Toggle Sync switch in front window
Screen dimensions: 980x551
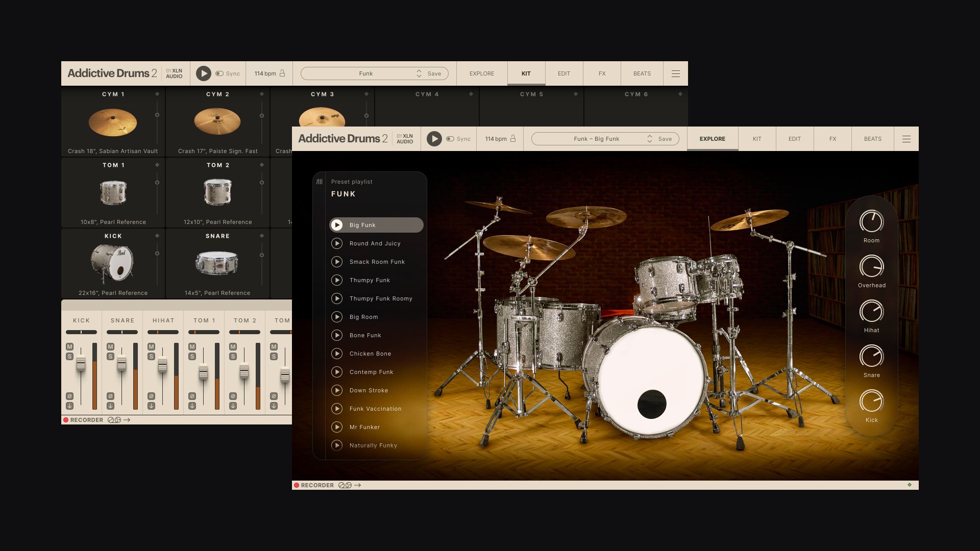pos(450,139)
